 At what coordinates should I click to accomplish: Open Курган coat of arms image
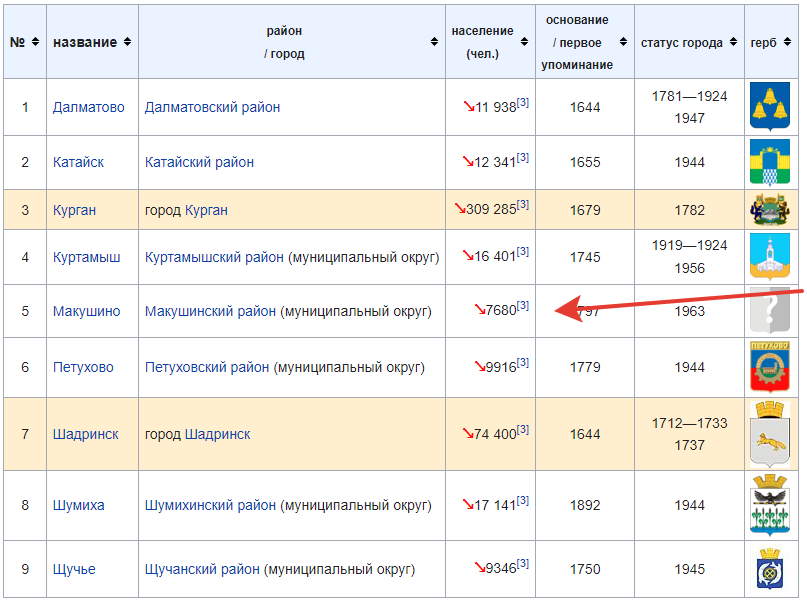point(770,210)
